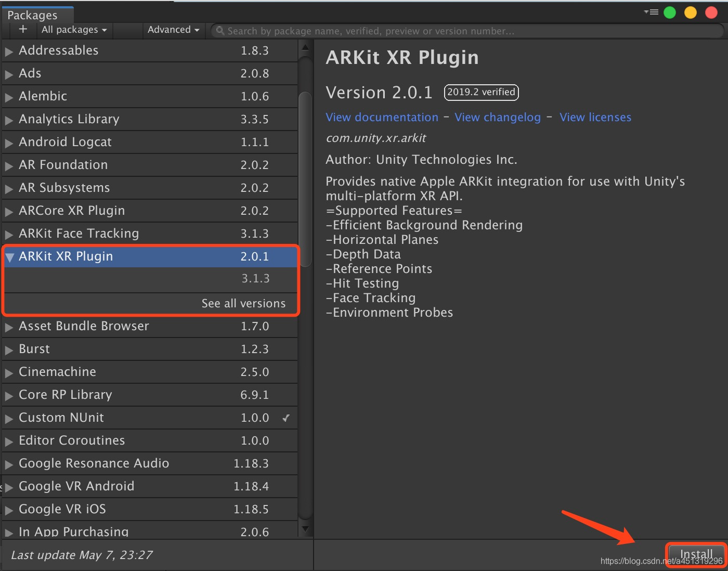728x571 pixels.
Task: Select the Alembic package row
Action: 151,96
